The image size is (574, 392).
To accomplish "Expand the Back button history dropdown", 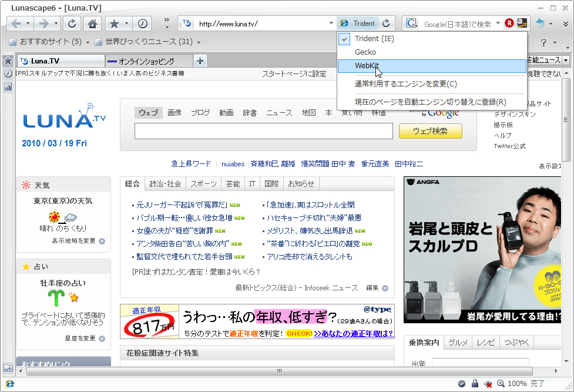I will tap(28, 24).
